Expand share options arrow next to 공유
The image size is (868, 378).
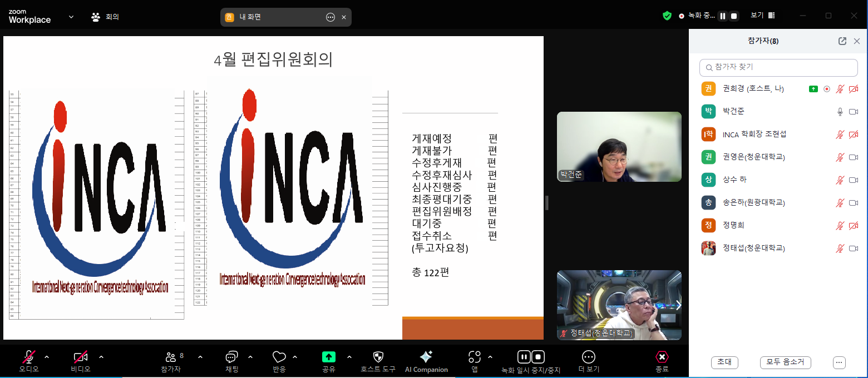[349, 357]
